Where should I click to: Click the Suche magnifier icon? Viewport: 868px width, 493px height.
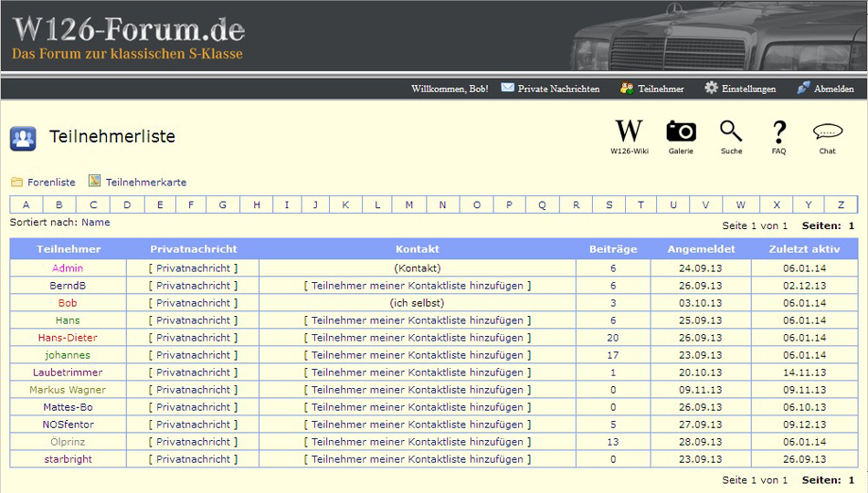731,131
